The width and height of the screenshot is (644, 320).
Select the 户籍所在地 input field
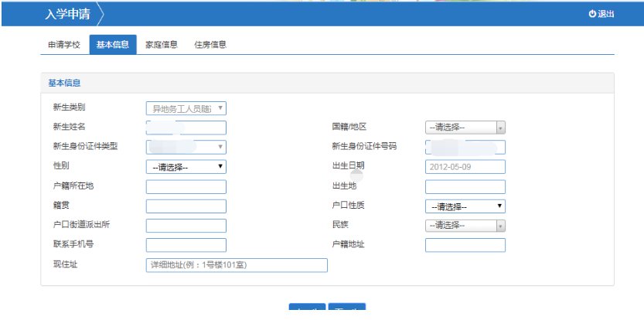[186, 186]
